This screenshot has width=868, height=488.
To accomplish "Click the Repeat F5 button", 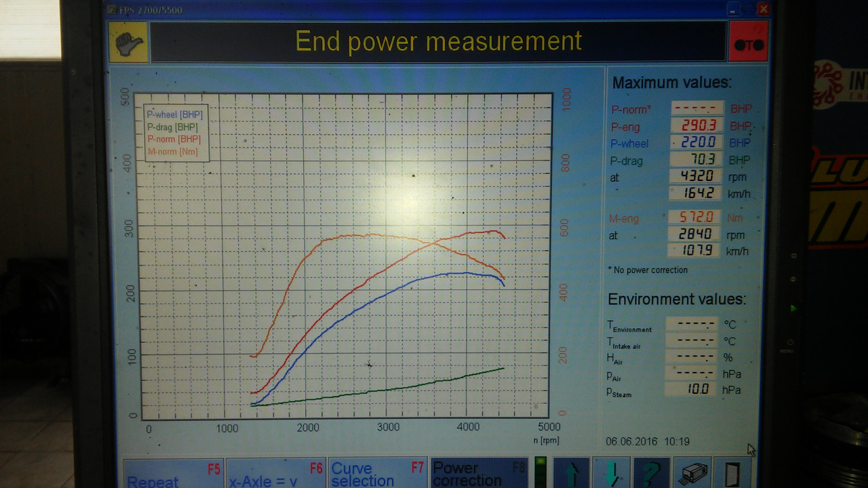I will [173, 473].
